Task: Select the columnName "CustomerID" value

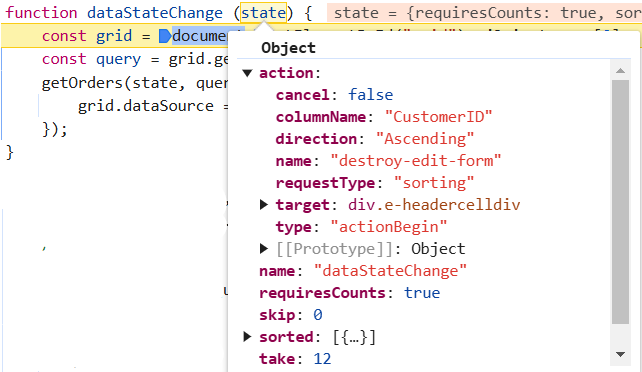Action: click(x=438, y=117)
